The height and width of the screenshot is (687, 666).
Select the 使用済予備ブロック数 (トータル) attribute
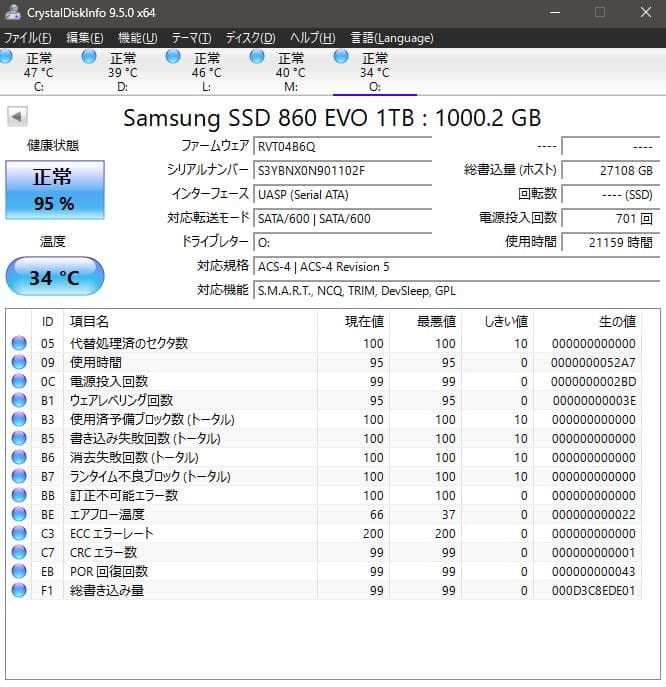(152, 419)
